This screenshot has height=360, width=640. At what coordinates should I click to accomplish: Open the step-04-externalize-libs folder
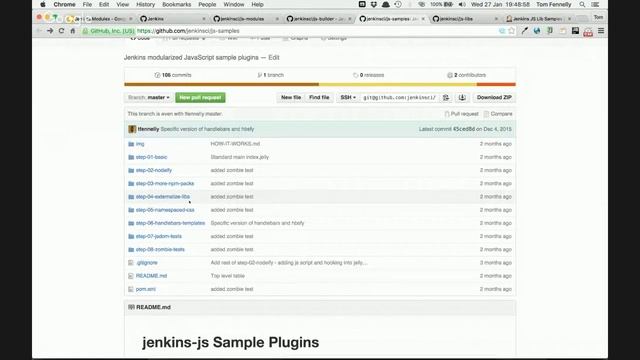pyautogui.click(x=163, y=197)
